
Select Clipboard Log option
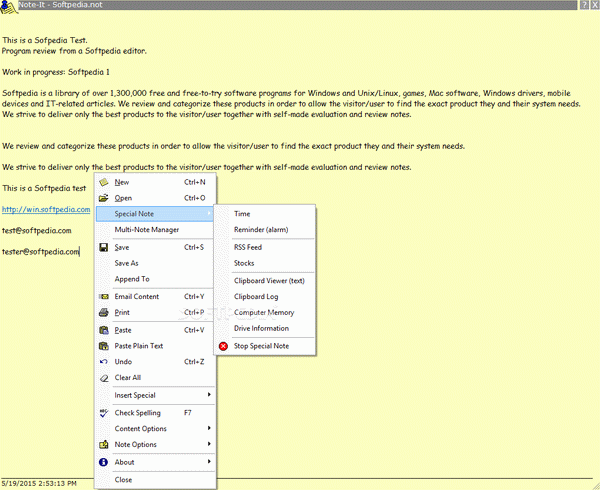265,296
